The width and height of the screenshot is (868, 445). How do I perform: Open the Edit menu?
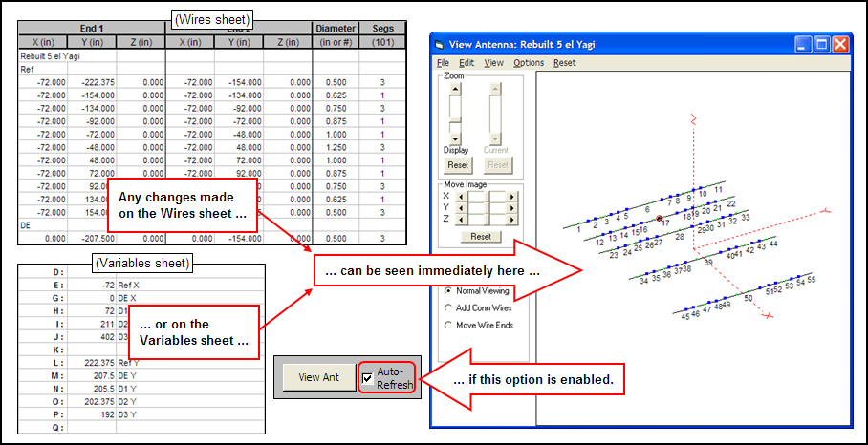(x=467, y=63)
